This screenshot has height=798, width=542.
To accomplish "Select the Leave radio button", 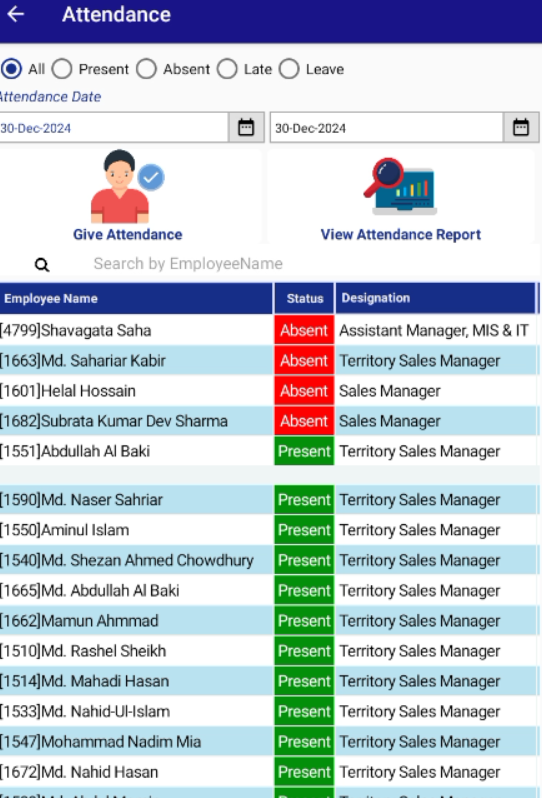I will coord(289,69).
